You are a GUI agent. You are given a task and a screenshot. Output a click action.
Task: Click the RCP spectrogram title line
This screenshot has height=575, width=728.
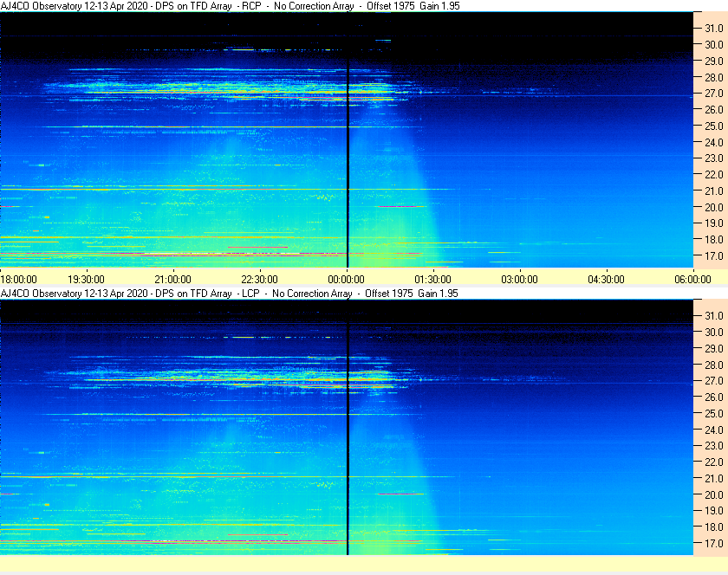[231, 6]
